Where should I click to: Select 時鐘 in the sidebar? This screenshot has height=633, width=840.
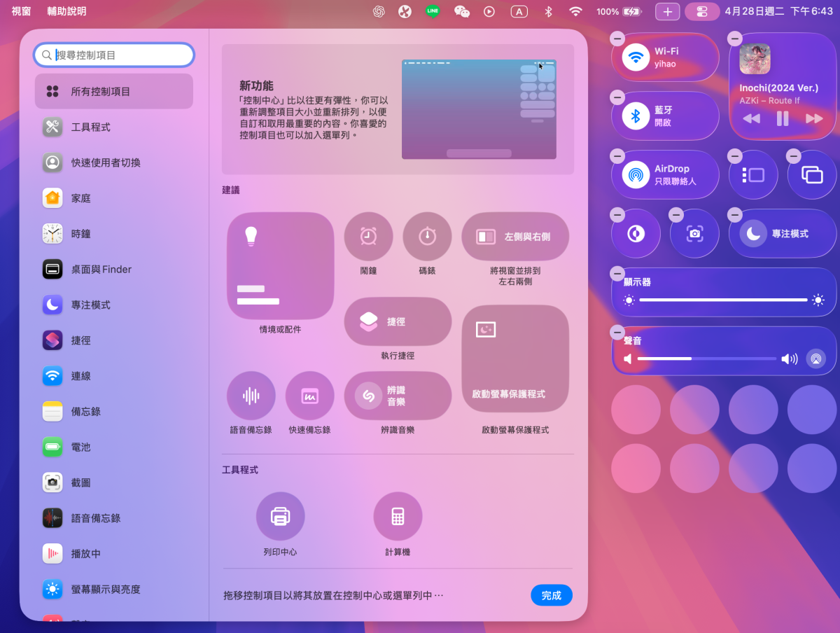click(113, 233)
